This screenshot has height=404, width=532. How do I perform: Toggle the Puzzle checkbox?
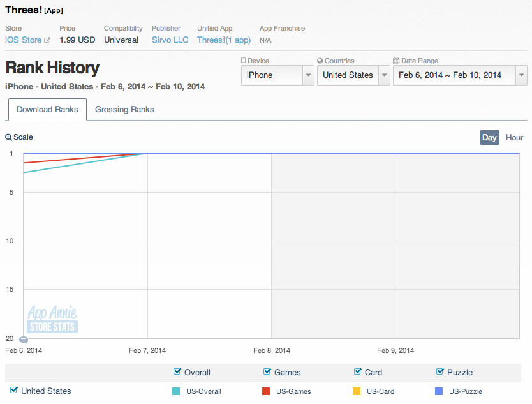pos(440,371)
